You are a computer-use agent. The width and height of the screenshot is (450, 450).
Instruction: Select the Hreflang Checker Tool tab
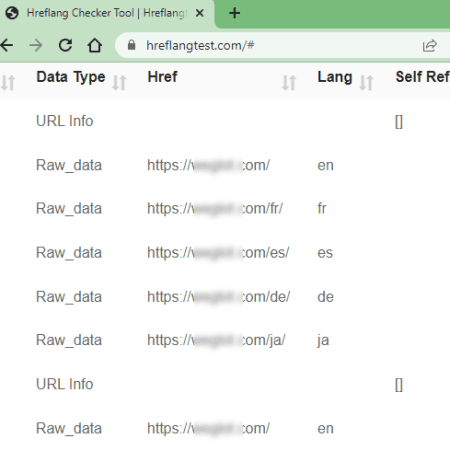[x=107, y=14]
